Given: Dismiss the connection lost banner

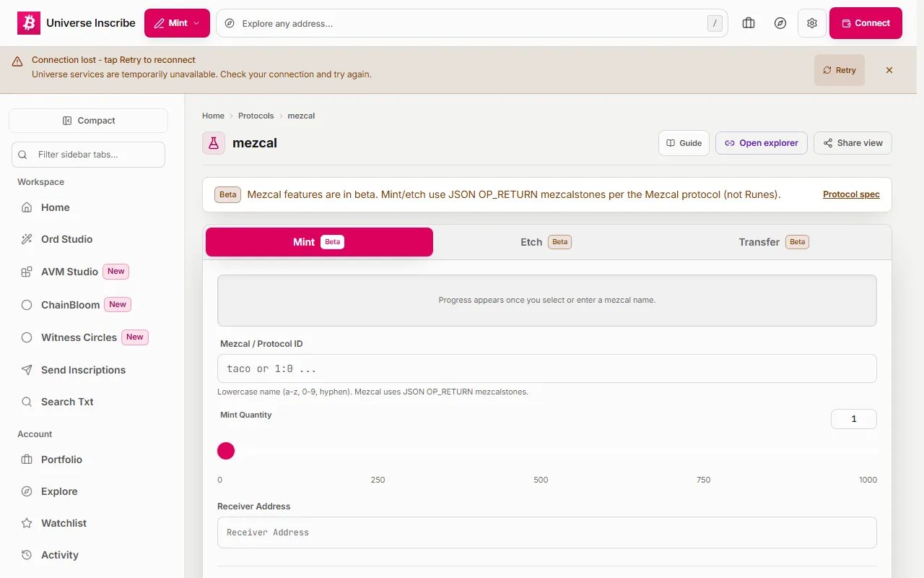Looking at the screenshot, I should [889, 70].
